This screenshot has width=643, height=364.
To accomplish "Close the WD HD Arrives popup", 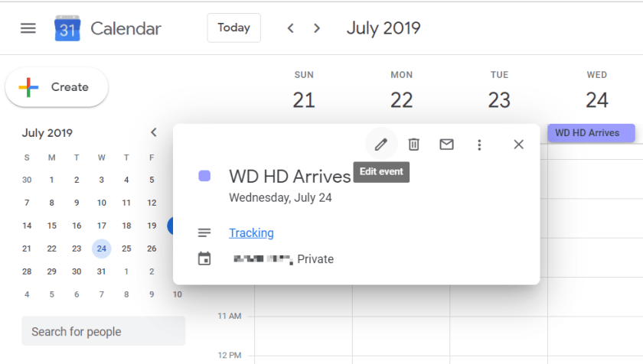I will click(518, 145).
